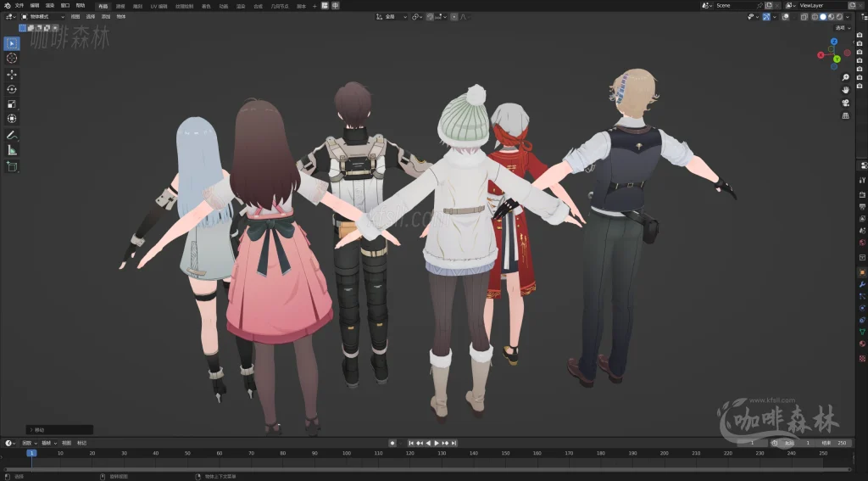Open the 选项 options dropdown
Screen dimensions: 868x481
tap(843, 28)
